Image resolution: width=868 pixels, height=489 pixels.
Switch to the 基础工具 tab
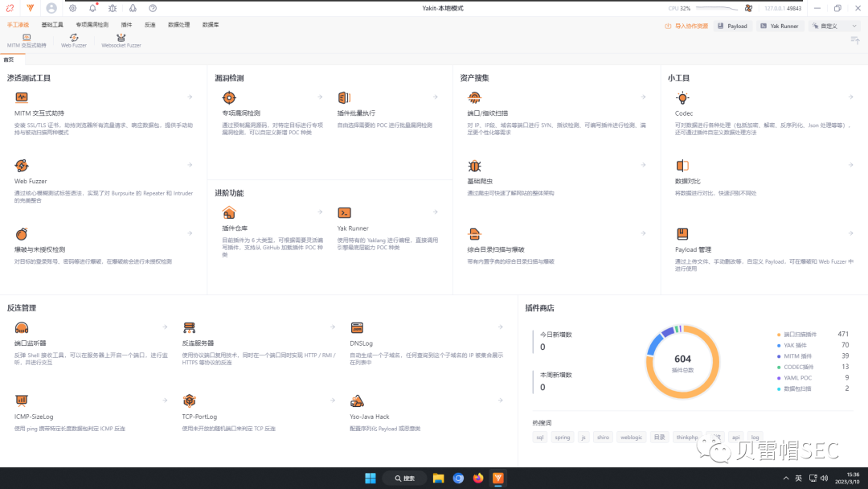pyautogui.click(x=52, y=24)
